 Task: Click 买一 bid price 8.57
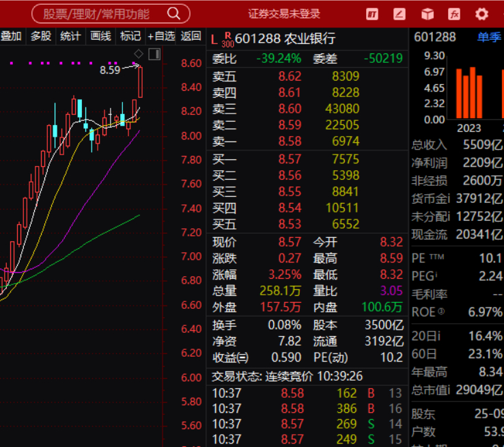click(x=290, y=159)
